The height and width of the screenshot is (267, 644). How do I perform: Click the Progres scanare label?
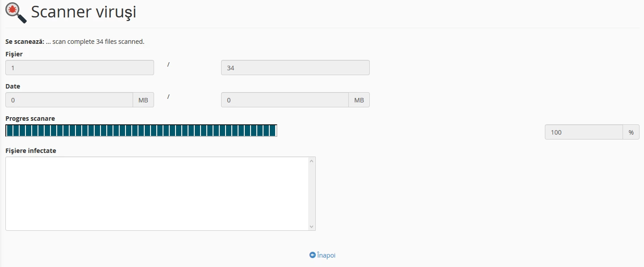click(30, 119)
